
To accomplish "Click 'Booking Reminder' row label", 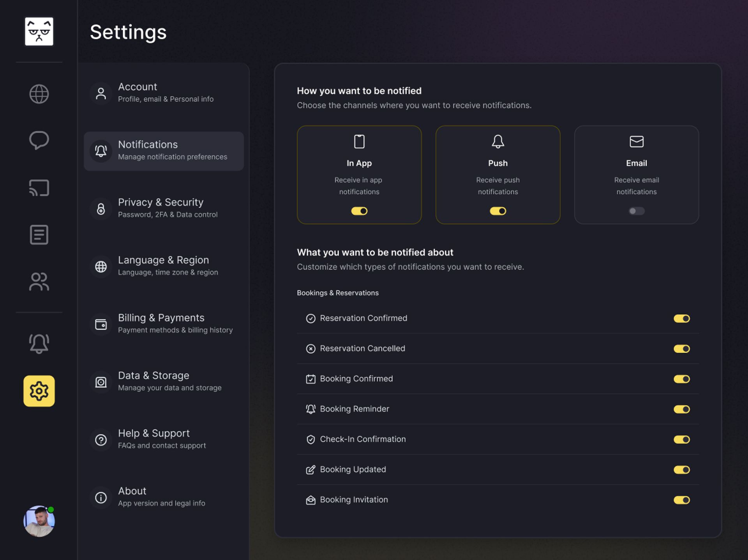I will pyautogui.click(x=355, y=409).
